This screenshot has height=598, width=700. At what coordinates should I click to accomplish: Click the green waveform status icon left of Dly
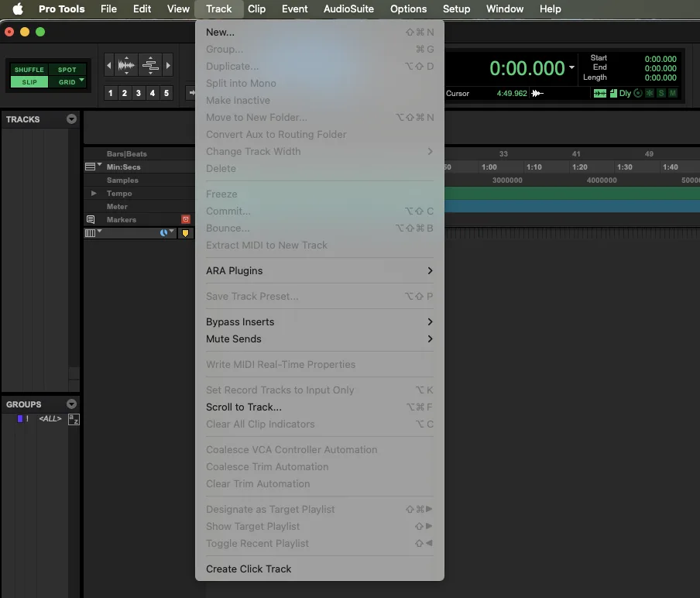pyautogui.click(x=599, y=93)
